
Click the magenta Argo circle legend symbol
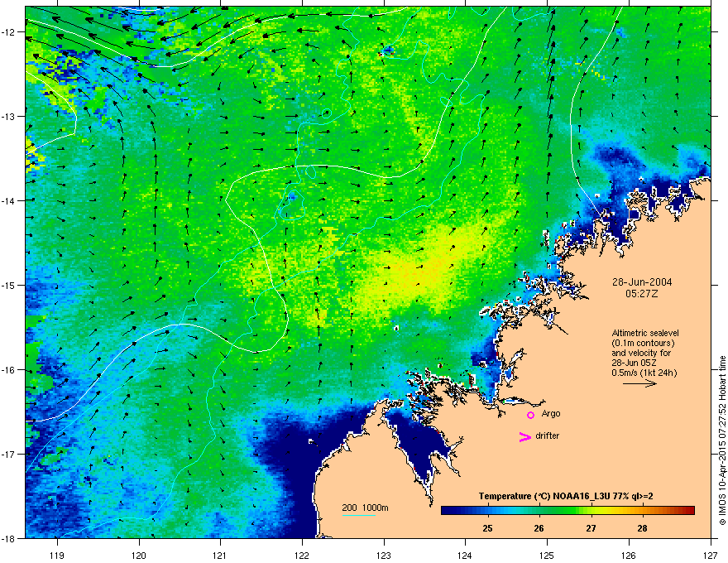[x=530, y=415]
